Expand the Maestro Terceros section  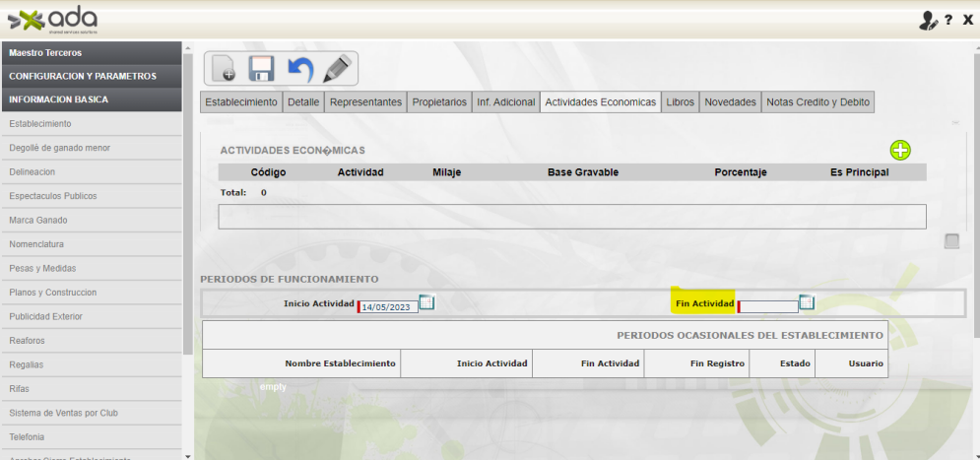click(91, 52)
